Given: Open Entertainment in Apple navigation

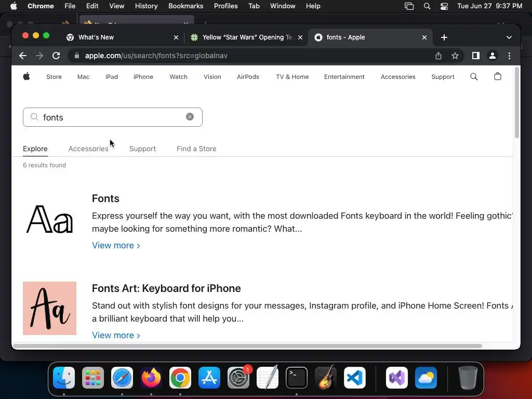Looking at the screenshot, I should point(344,77).
